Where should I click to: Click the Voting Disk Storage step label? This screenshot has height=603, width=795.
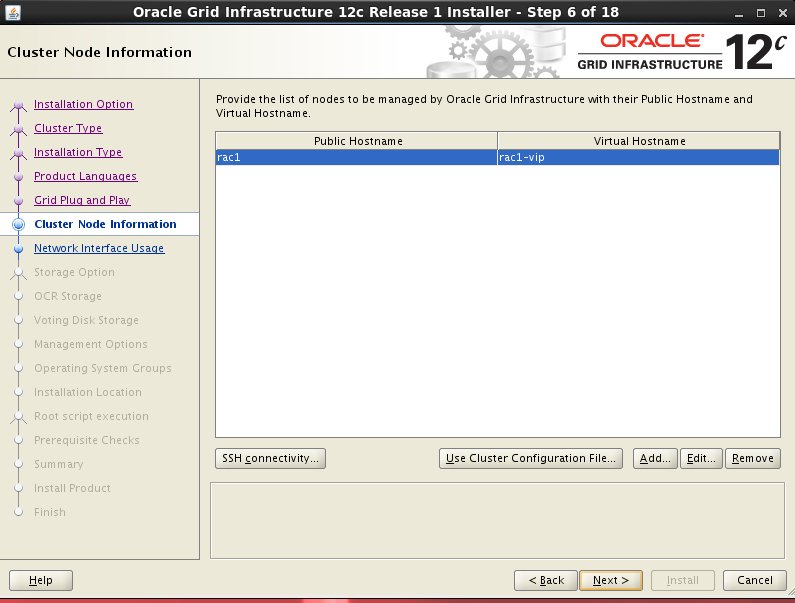(86, 320)
